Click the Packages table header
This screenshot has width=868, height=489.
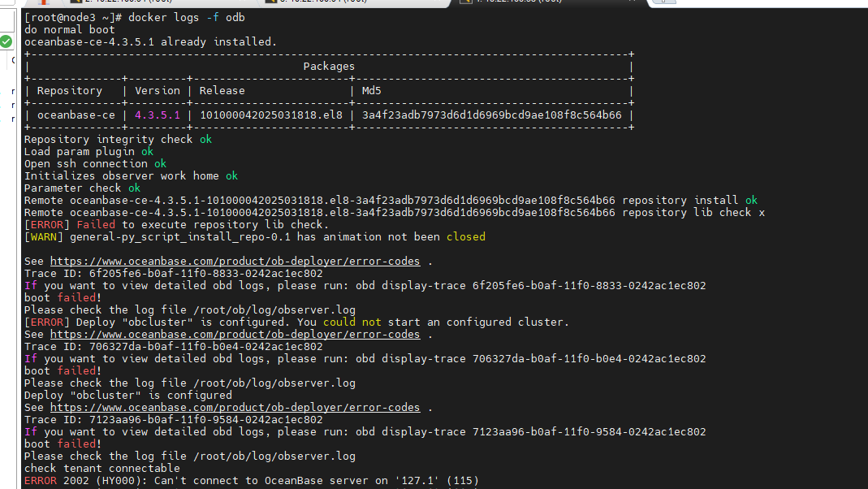(329, 67)
